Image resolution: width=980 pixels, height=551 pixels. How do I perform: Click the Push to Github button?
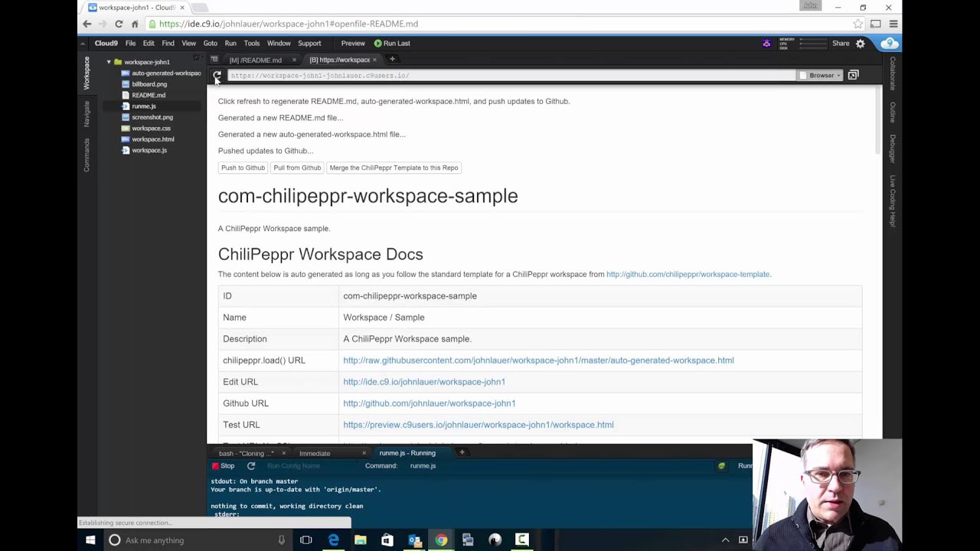(x=243, y=168)
